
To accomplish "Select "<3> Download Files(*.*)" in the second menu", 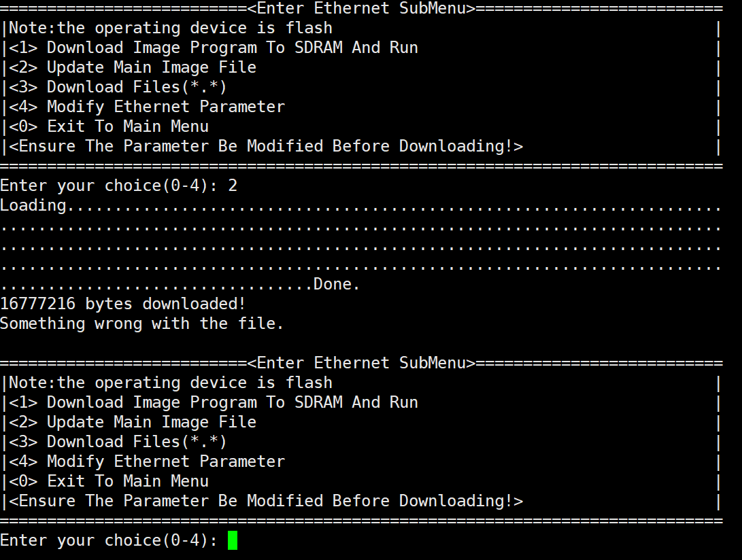I will (x=117, y=442).
